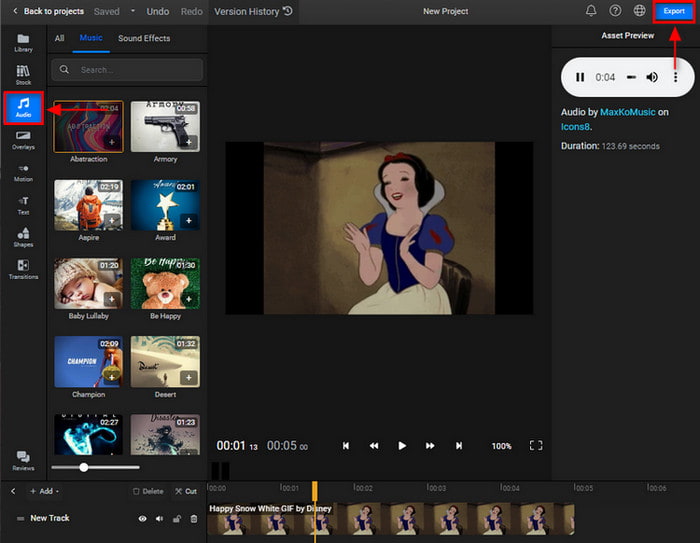Click Redo in top bar

coord(192,12)
